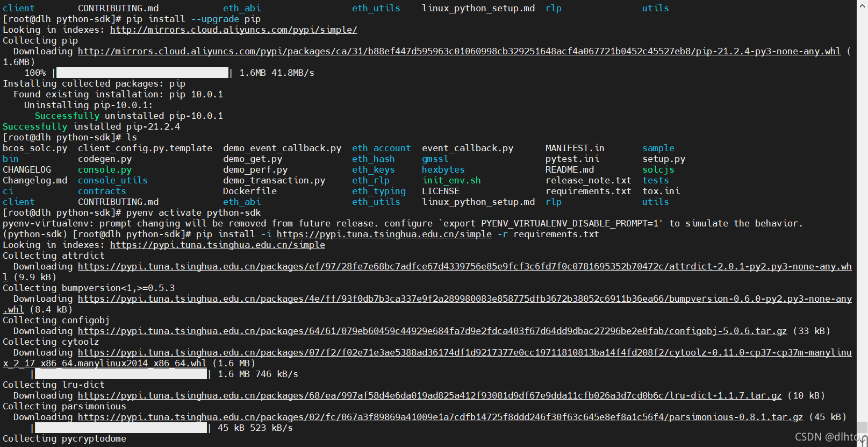Open the pip-21.2.4 wheel download URL
This screenshot has width=868, height=447.
(460, 51)
